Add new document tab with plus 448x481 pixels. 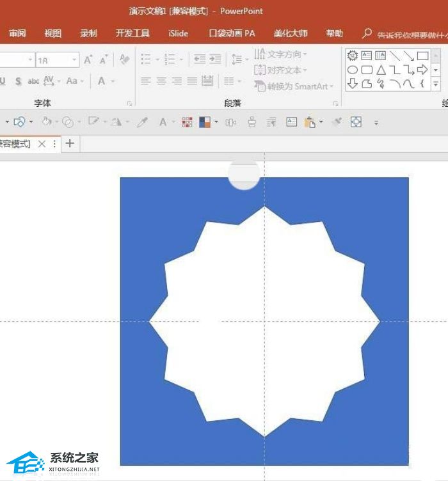70,143
